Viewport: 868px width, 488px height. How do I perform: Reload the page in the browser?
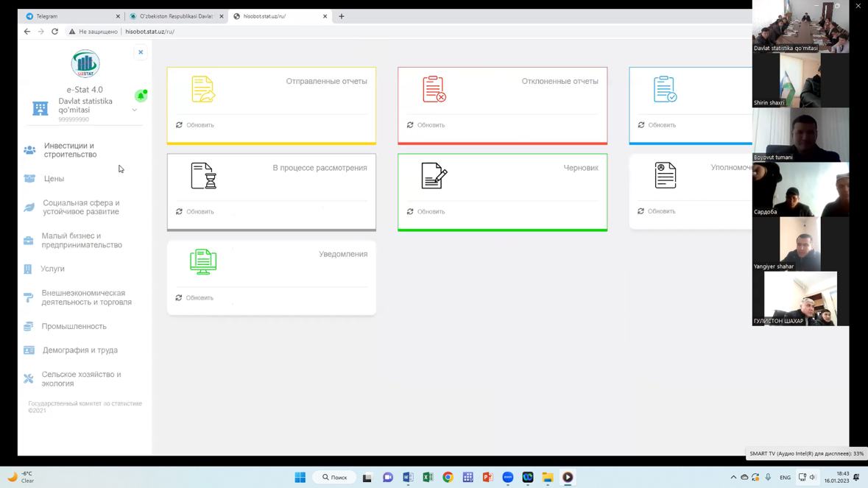(x=54, y=32)
